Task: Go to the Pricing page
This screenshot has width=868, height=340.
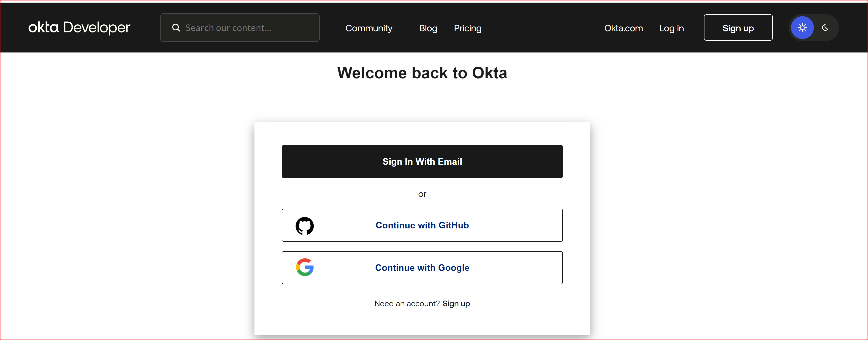Action: 467,28
